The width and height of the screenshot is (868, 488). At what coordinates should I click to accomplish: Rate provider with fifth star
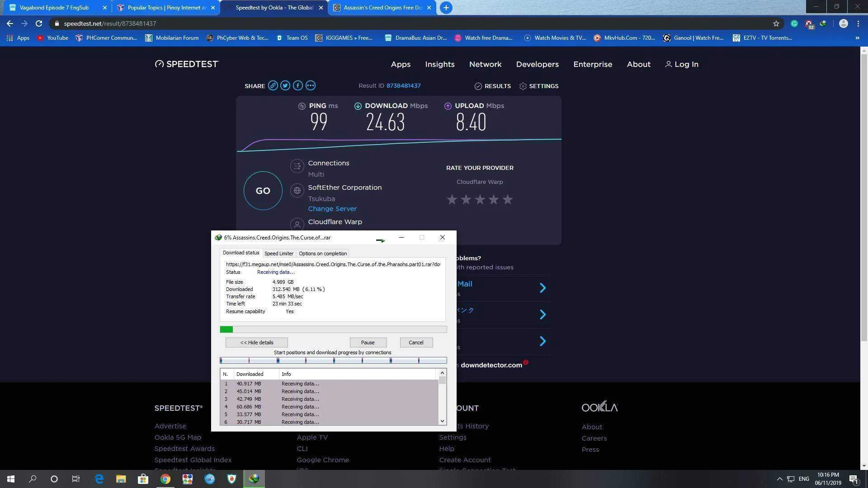508,199
